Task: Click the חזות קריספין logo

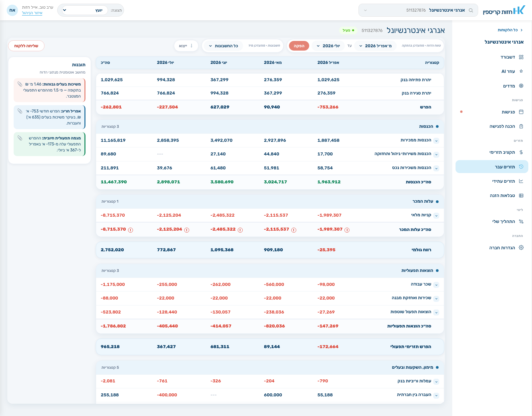Action: pyautogui.click(x=504, y=10)
